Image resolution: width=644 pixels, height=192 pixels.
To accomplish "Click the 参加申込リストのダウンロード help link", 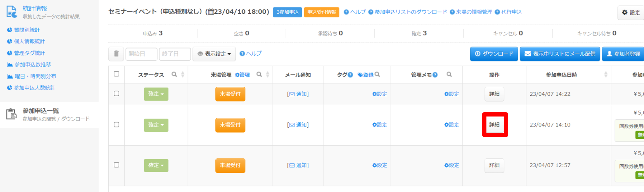I will [x=410, y=12].
